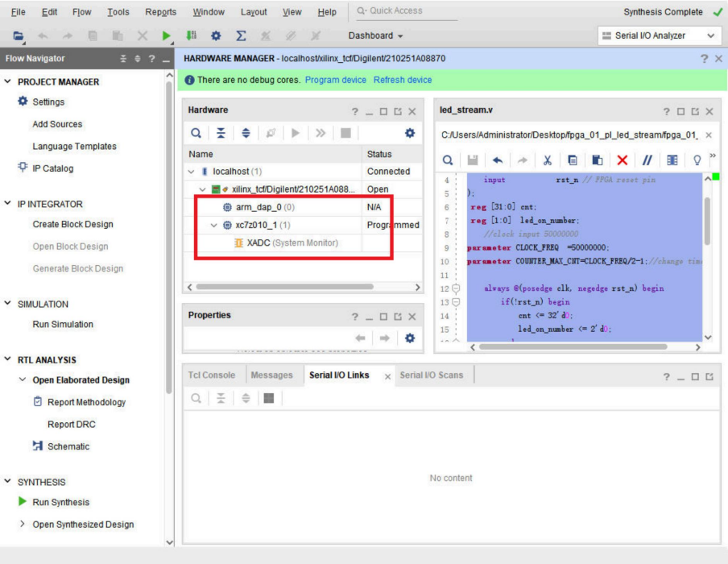Viewport: 728px width, 564px height.
Task: Open Hardware panel settings gear
Action: 410,133
